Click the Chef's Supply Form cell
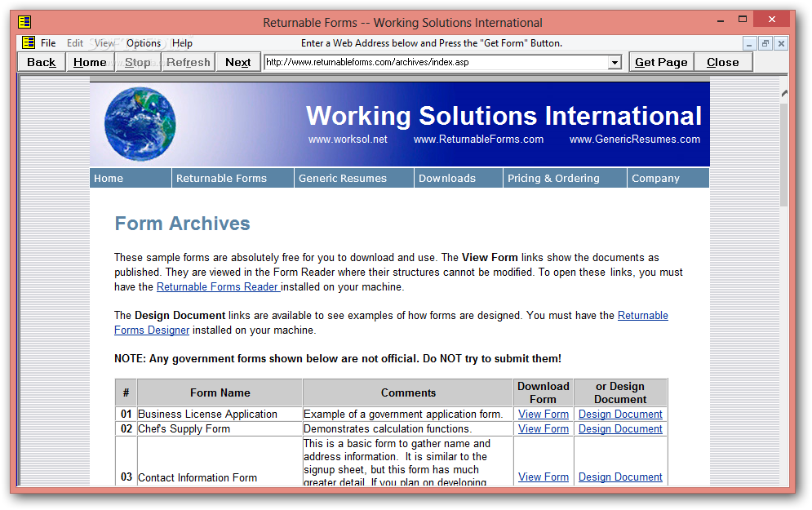The width and height of the screenshot is (812, 510). pos(220,428)
